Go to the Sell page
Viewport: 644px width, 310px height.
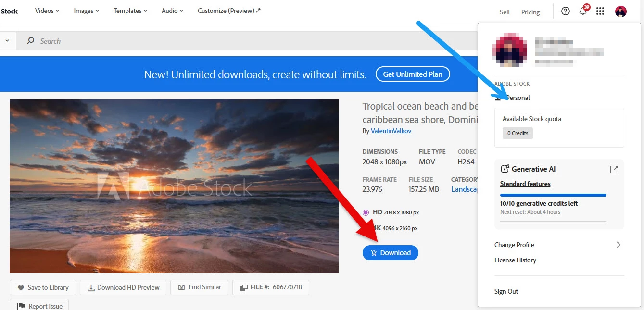pyautogui.click(x=505, y=12)
